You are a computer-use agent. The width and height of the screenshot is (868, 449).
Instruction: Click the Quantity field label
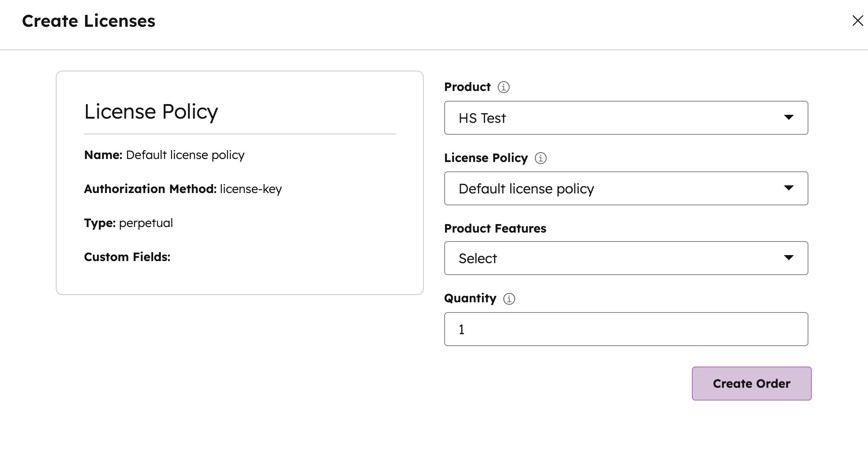coord(470,298)
